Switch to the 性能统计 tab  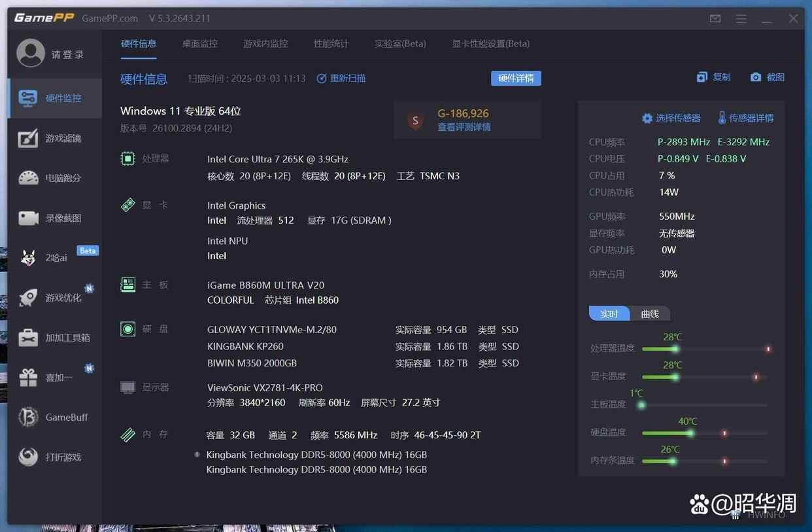[331, 44]
